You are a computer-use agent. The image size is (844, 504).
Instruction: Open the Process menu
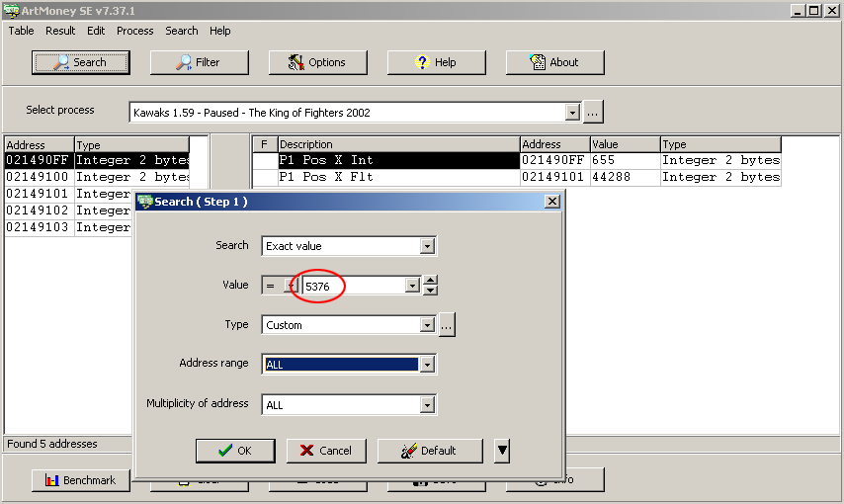pos(134,31)
